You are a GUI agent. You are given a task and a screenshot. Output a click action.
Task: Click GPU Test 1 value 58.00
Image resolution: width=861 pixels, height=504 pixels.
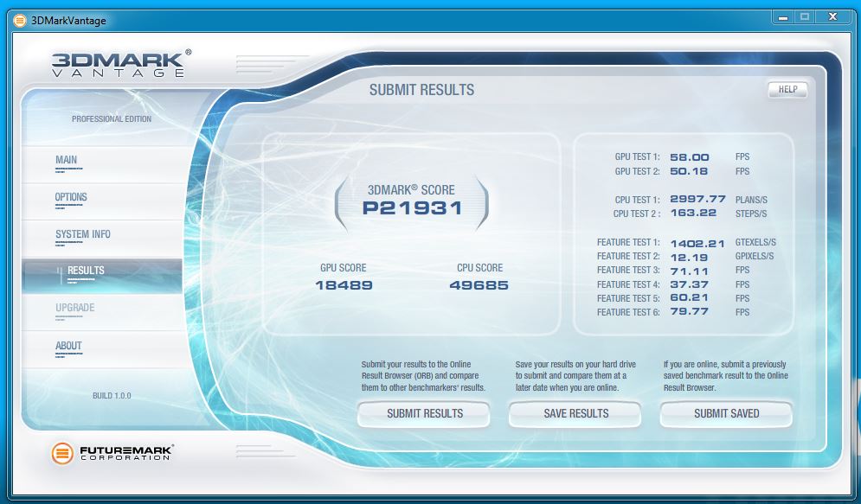point(689,157)
